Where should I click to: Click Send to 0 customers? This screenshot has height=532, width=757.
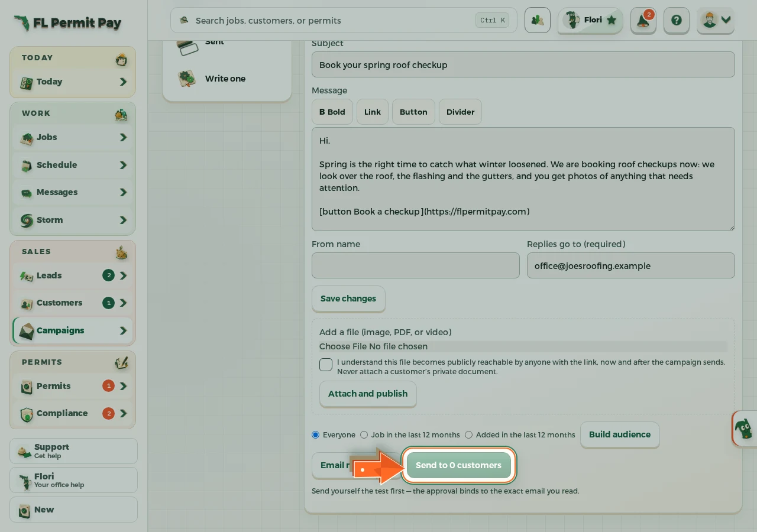tap(458, 465)
